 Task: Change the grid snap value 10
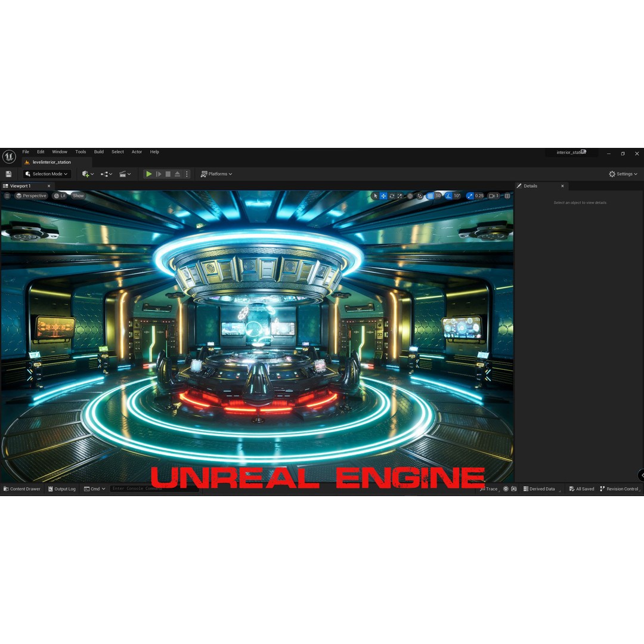tap(438, 196)
